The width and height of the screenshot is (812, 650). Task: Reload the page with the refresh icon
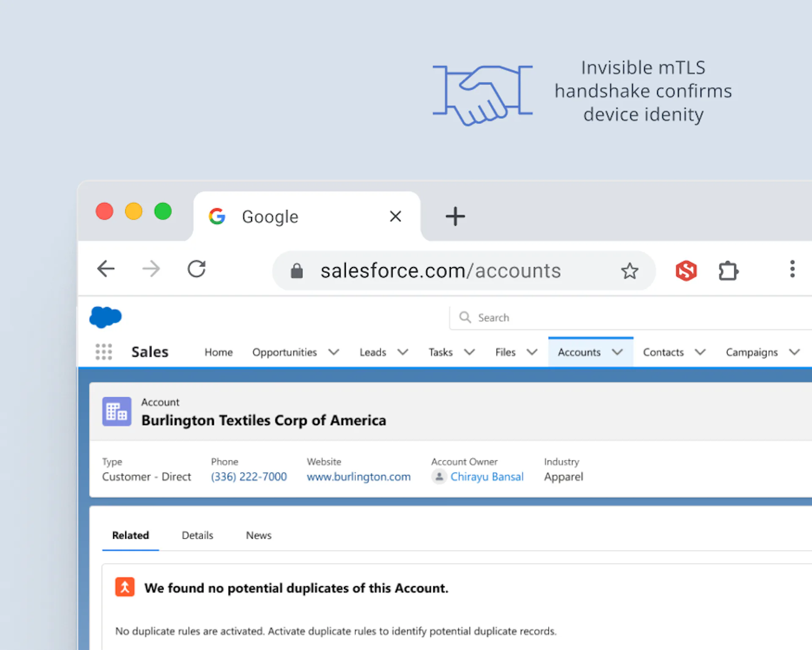[x=197, y=269]
